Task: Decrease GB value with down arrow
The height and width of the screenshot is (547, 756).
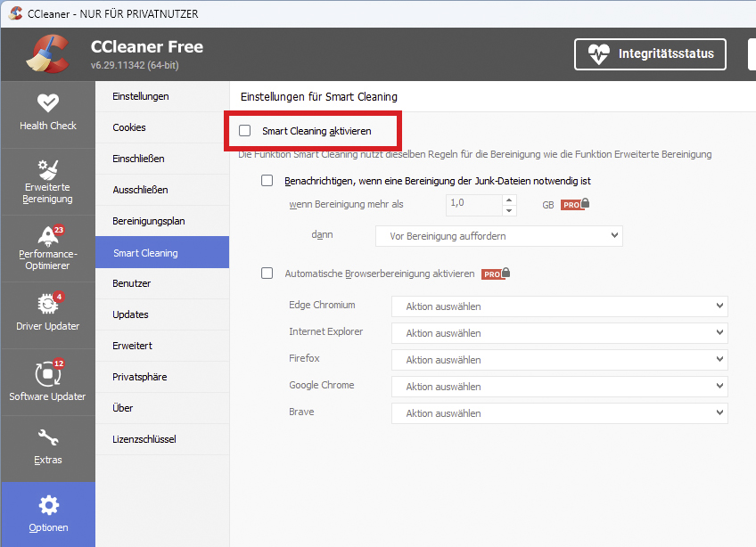Action: click(x=509, y=210)
